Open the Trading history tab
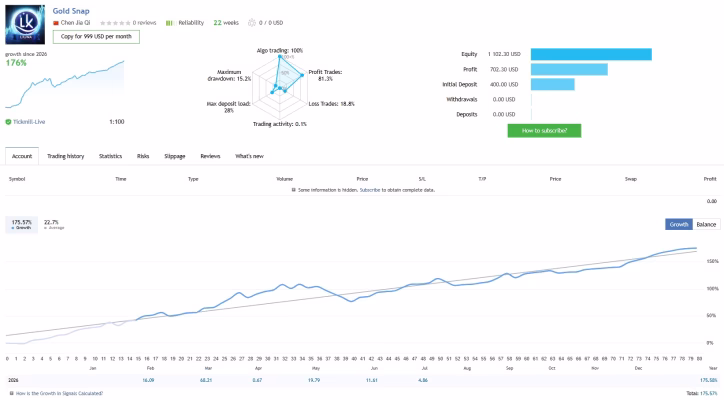Image resolution: width=724 pixels, height=400 pixels. [x=66, y=156]
